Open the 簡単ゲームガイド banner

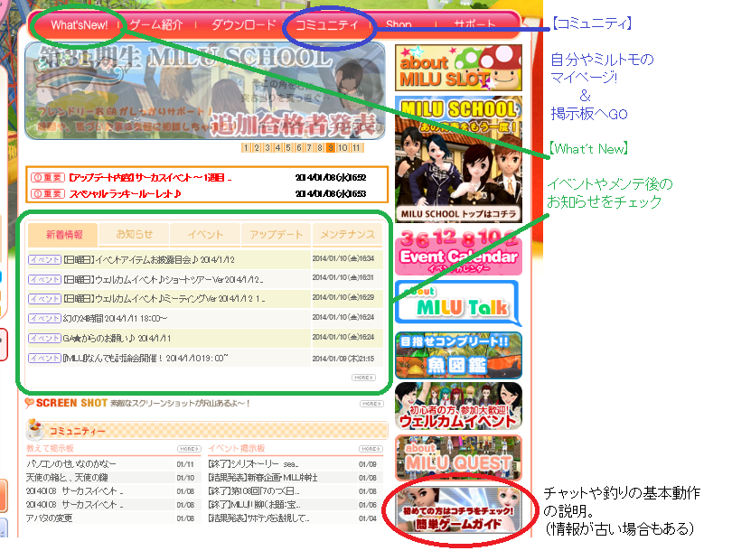coord(457,512)
